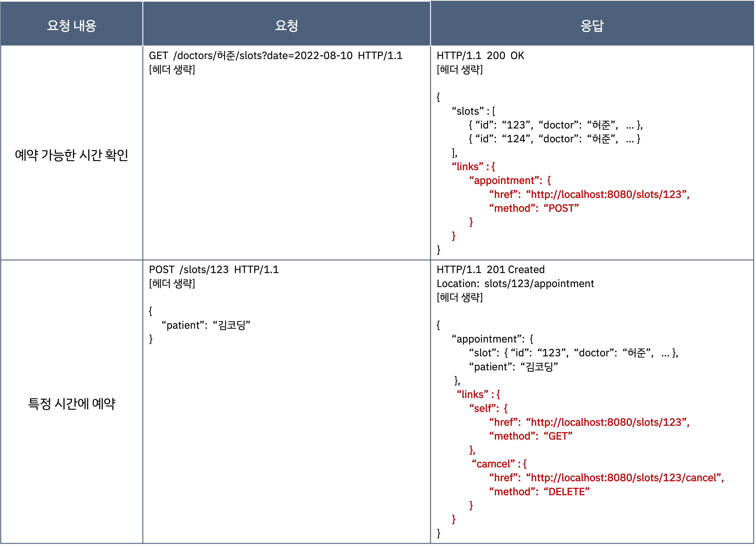Click the href line above '“method”: “POST”'
This screenshot has width=756, height=548.
(589, 194)
